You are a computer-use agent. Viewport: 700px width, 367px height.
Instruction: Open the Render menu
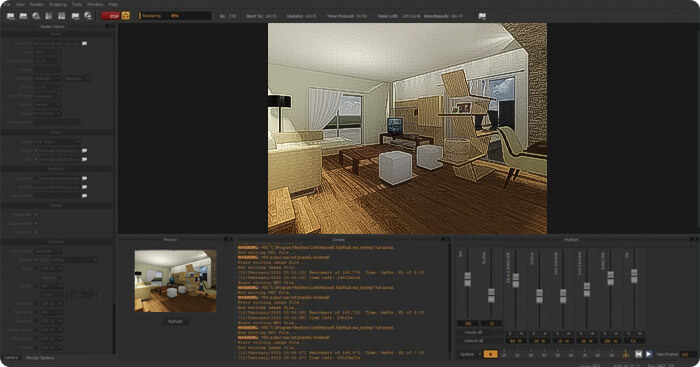pos(37,4)
